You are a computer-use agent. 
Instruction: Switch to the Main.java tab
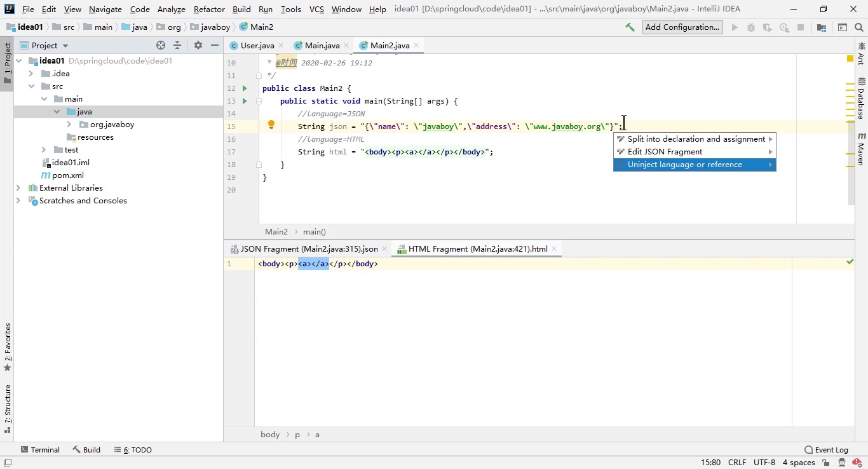(322, 45)
